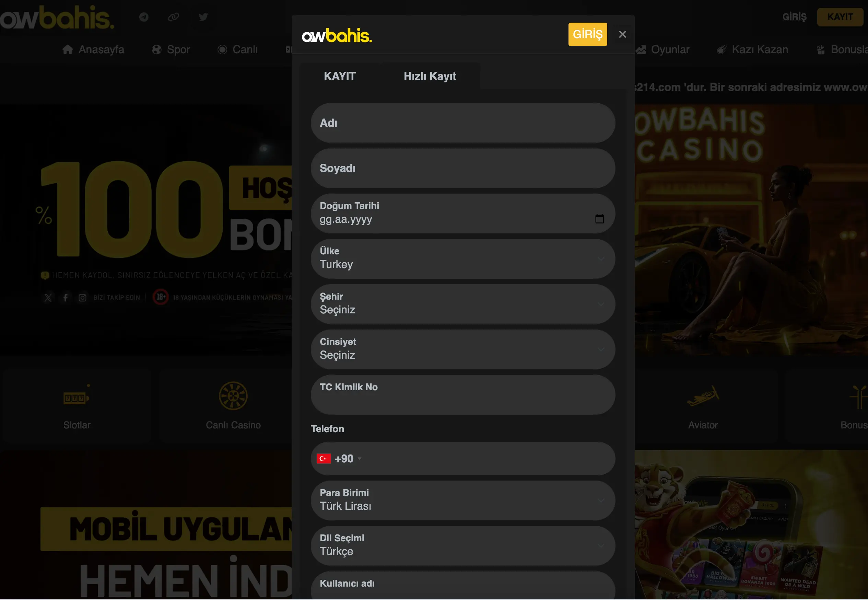Focus the Adı name input field
Image resolution: width=868 pixels, height=600 pixels.
pos(462,123)
